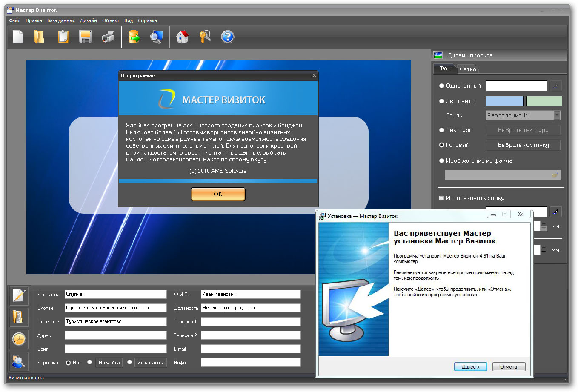Screen dimensions: 578x392
Task: Click folder browse icon in image file field
Action: point(555,175)
